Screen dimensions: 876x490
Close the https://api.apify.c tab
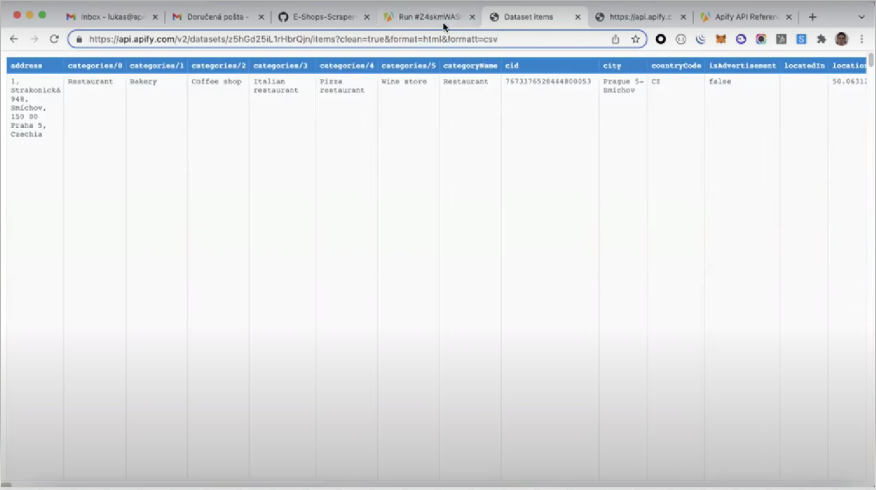[x=683, y=17]
